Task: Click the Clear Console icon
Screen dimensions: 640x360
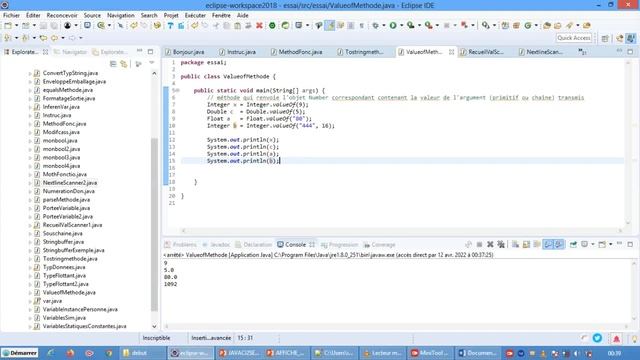Action: coord(516,244)
